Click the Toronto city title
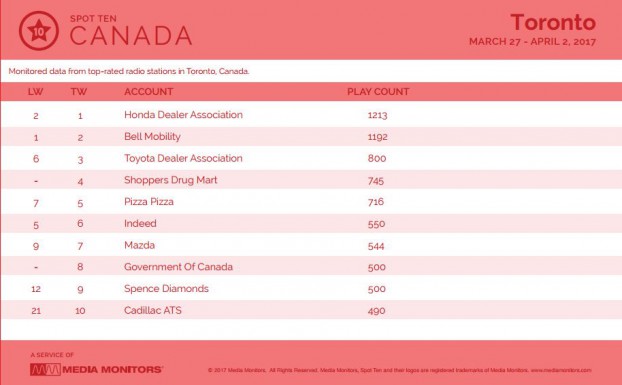The image size is (622, 385). pos(553,22)
